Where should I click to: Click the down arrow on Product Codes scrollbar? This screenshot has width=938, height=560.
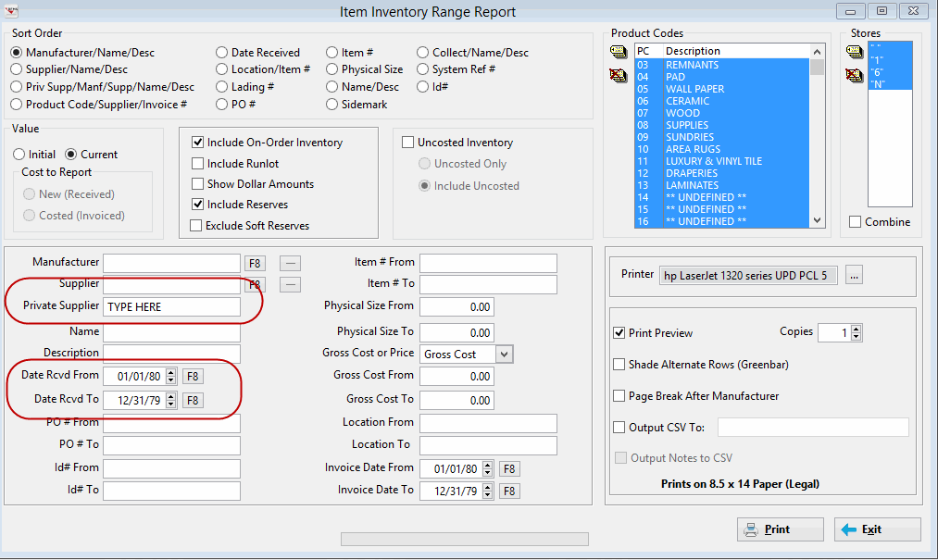pyautogui.click(x=817, y=221)
